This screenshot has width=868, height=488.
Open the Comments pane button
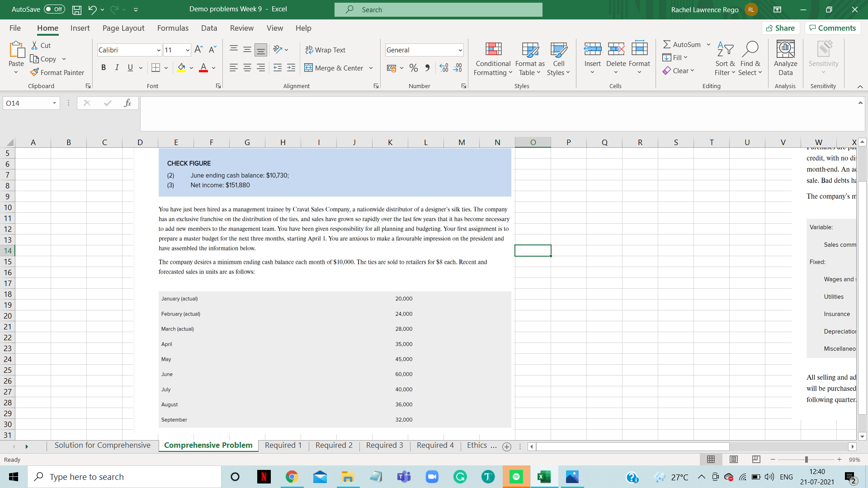(x=832, y=28)
